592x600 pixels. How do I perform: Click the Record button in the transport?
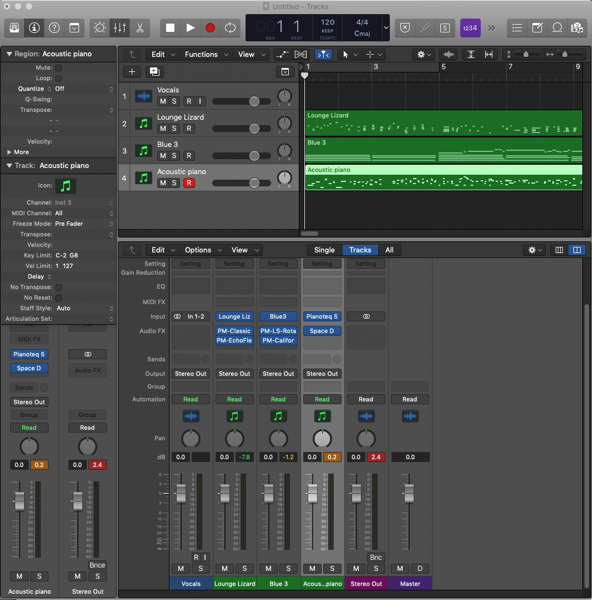pyautogui.click(x=210, y=28)
